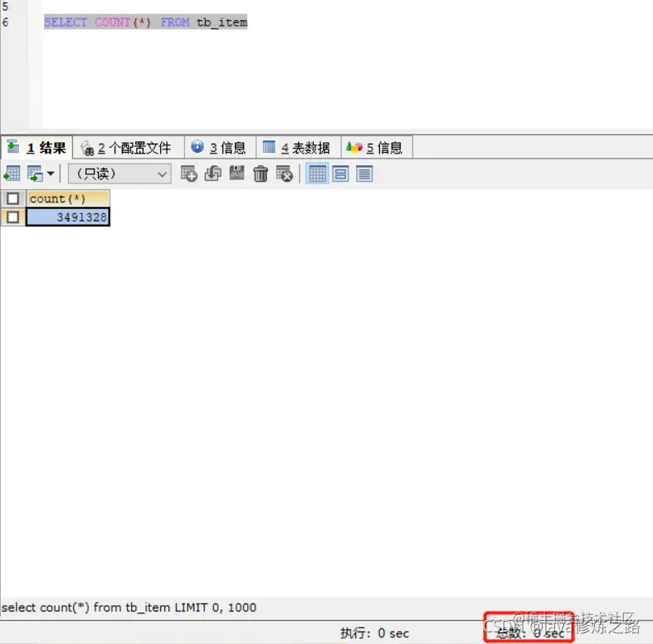653x644 pixels.
Task: Expand the copy result dropdown arrow
Action: click(x=51, y=173)
